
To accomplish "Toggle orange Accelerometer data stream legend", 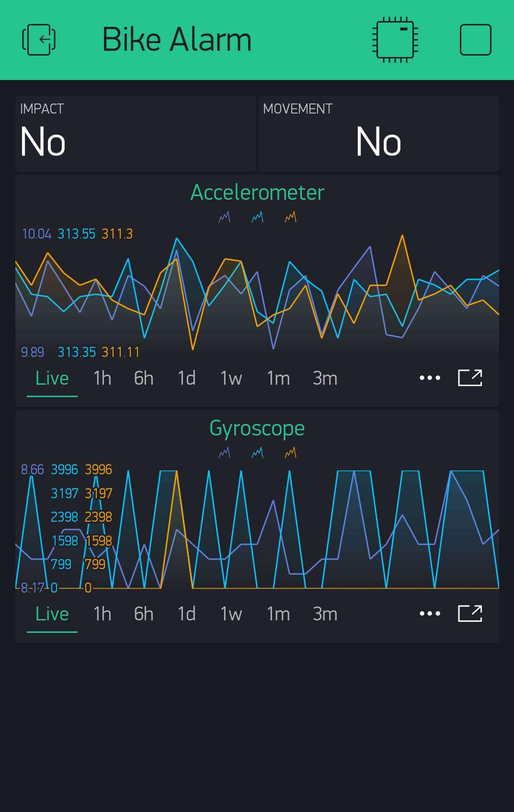I will point(291,217).
